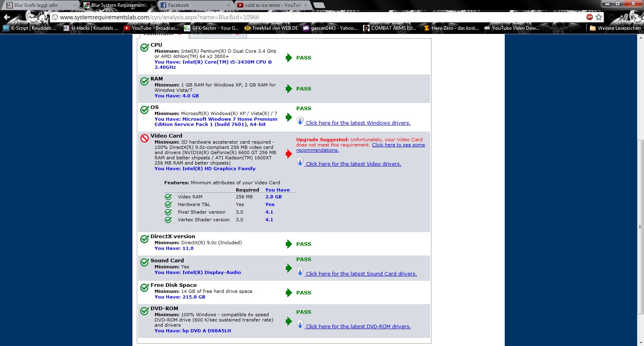The image size is (644, 346).
Task: Click the vertical scrollbar thumb
Action: [641, 227]
